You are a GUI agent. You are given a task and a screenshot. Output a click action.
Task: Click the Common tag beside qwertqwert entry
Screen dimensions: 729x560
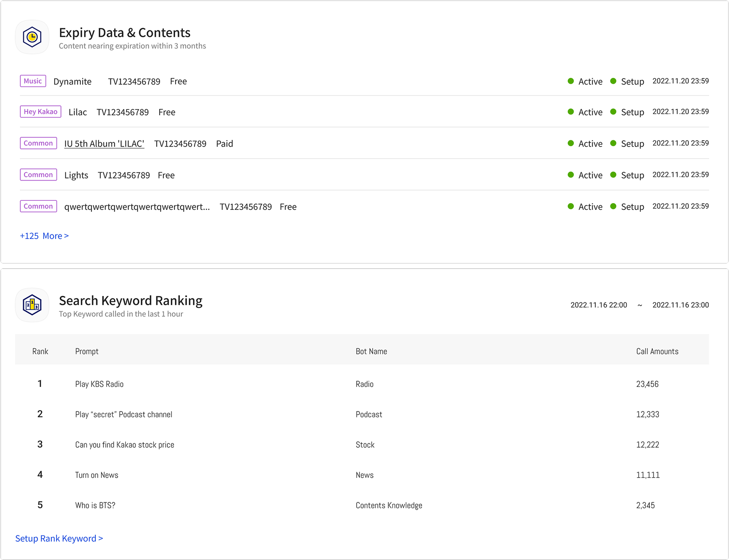[x=38, y=206]
